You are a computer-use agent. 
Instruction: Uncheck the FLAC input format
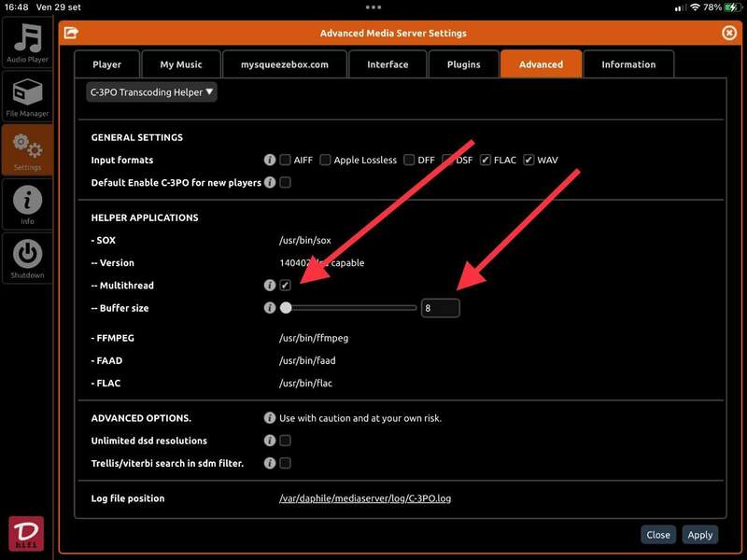click(486, 161)
